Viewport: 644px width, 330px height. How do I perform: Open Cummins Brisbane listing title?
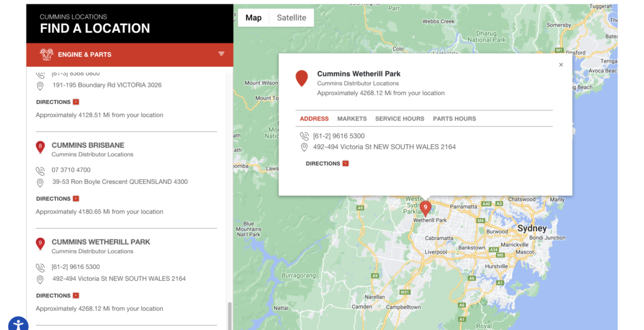88,145
